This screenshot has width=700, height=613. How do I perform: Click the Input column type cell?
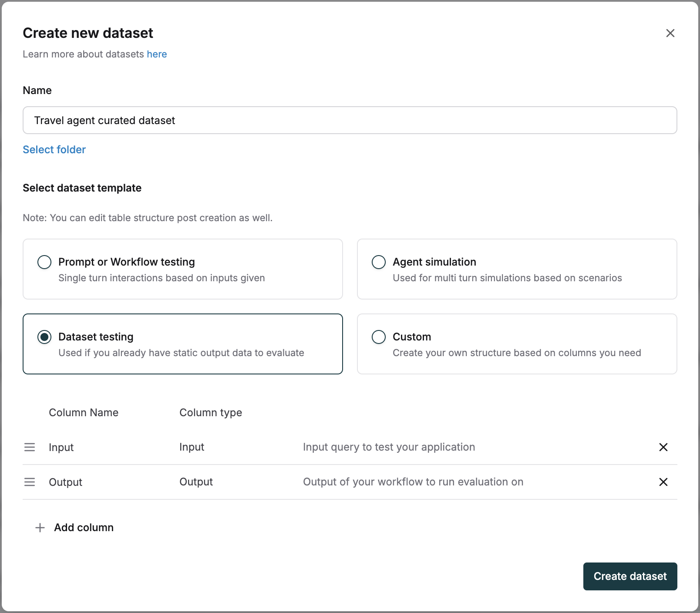coord(192,447)
